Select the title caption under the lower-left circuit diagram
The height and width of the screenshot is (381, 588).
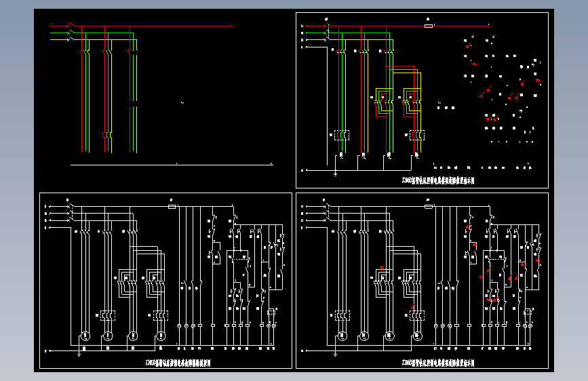tap(178, 363)
